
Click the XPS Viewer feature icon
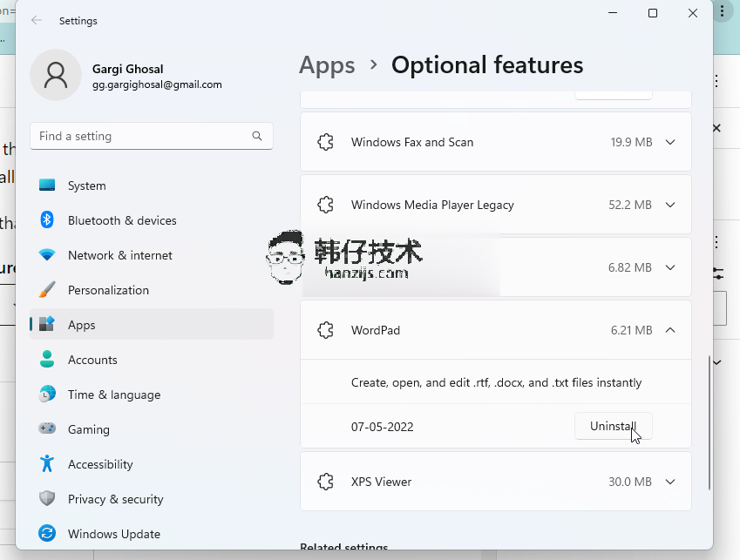(326, 482)
